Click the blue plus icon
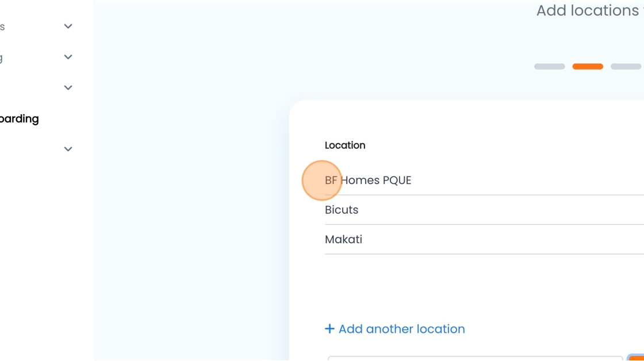This screenshot has width=644, height=361. coord(329,329)
